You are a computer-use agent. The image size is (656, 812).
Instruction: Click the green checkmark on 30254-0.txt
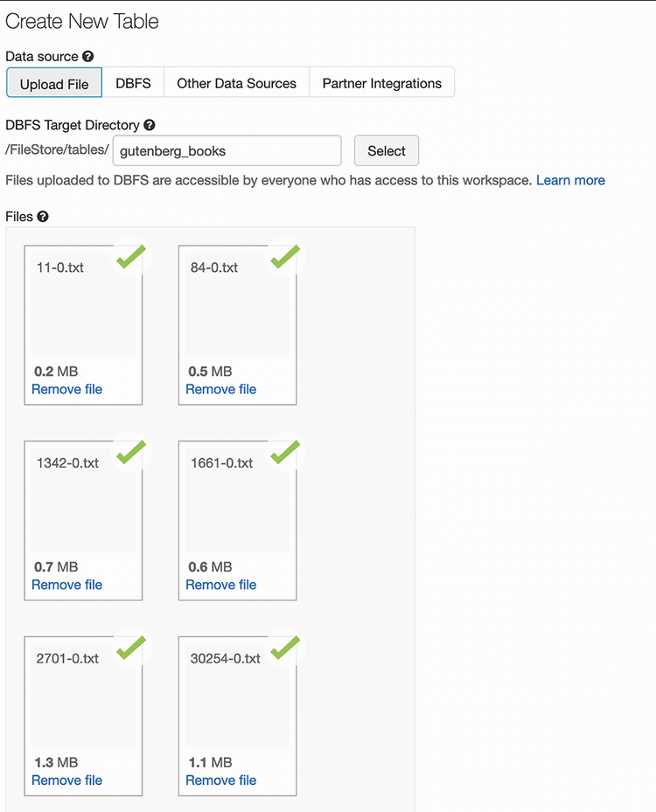[285, 648]
